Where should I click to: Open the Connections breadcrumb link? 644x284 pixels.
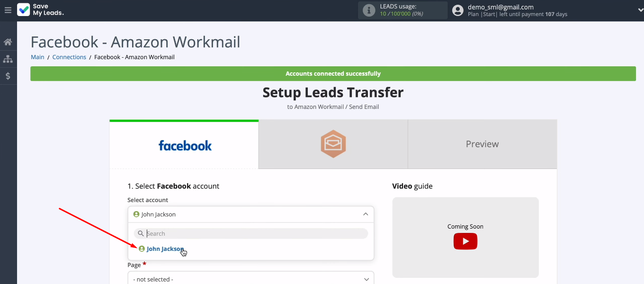(69, 57)
